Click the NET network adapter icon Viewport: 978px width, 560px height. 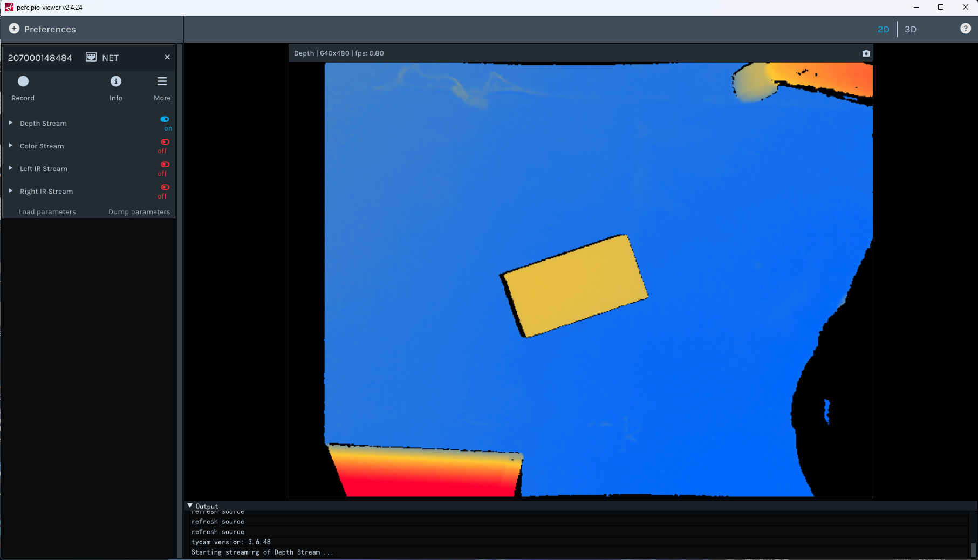coord(92,57)
